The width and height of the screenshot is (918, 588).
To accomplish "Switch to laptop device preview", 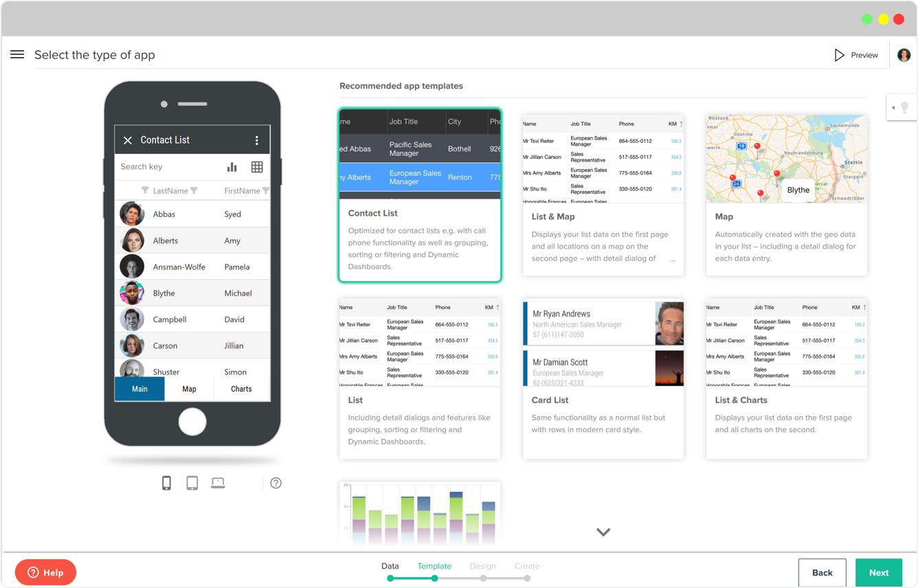I will point(218,483).
